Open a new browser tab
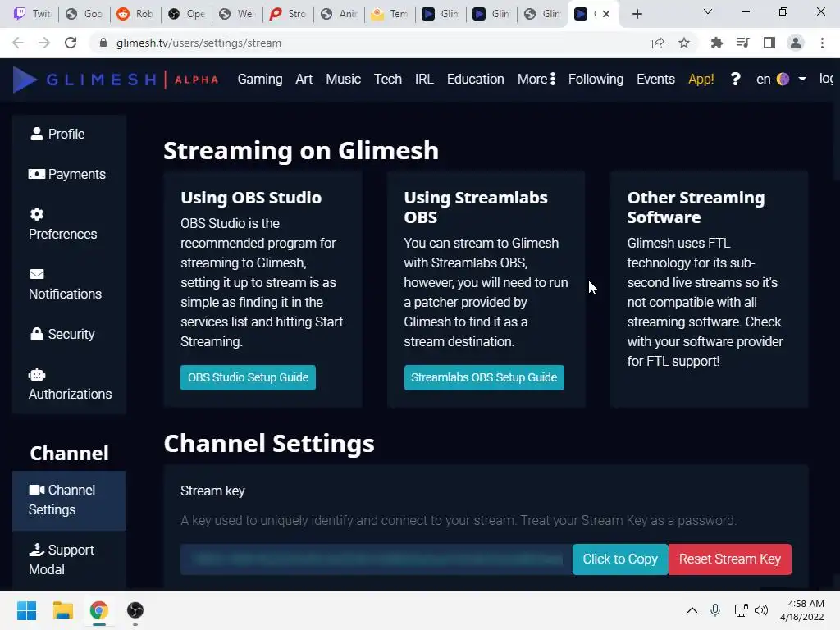Viewport: 840px width, 630px height. [637, 14]
